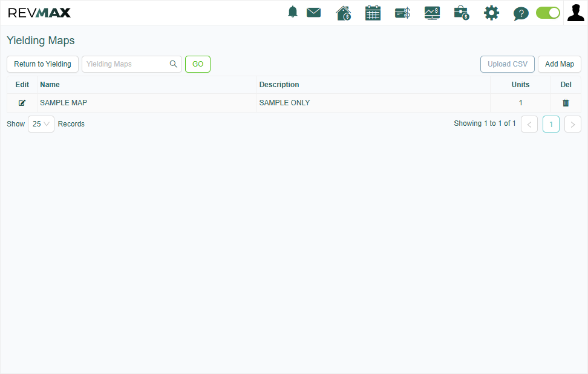Go to next page arrow

573,124
